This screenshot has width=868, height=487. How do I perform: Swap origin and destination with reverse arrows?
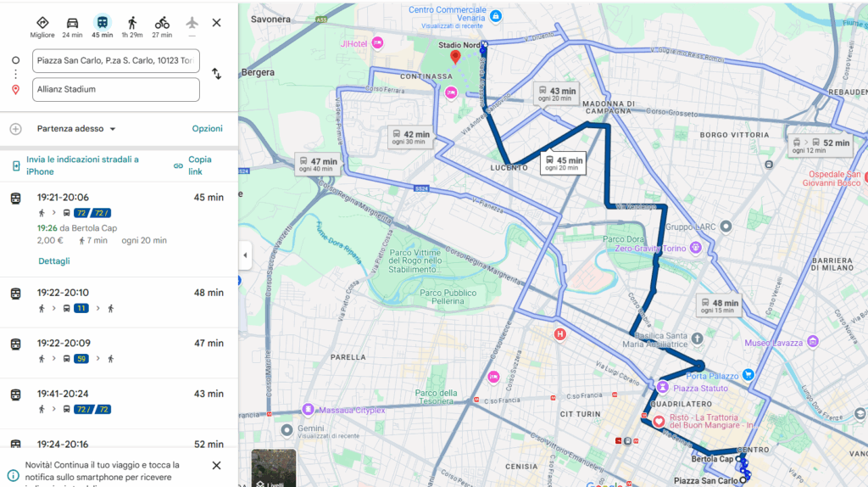pos(216,74)
